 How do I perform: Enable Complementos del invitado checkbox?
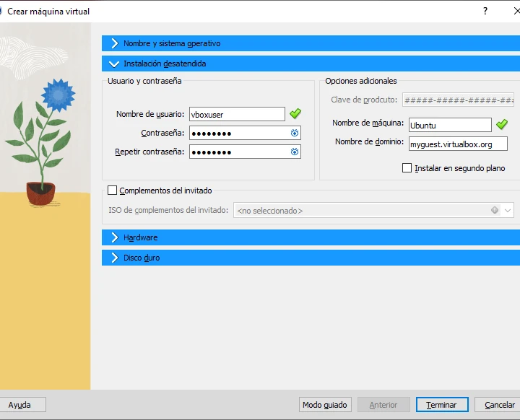(x=112, y=191)
